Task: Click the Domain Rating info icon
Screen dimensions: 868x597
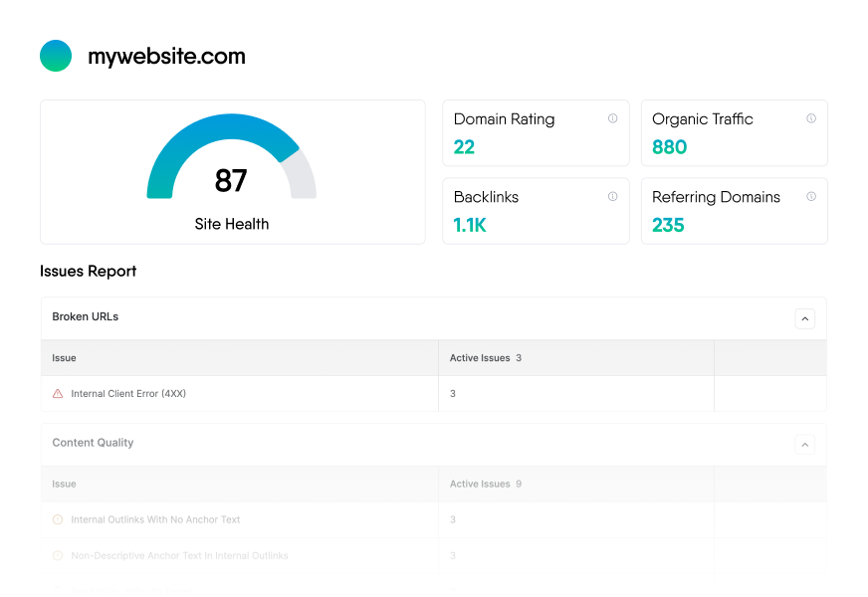Action: coord(612,118)
